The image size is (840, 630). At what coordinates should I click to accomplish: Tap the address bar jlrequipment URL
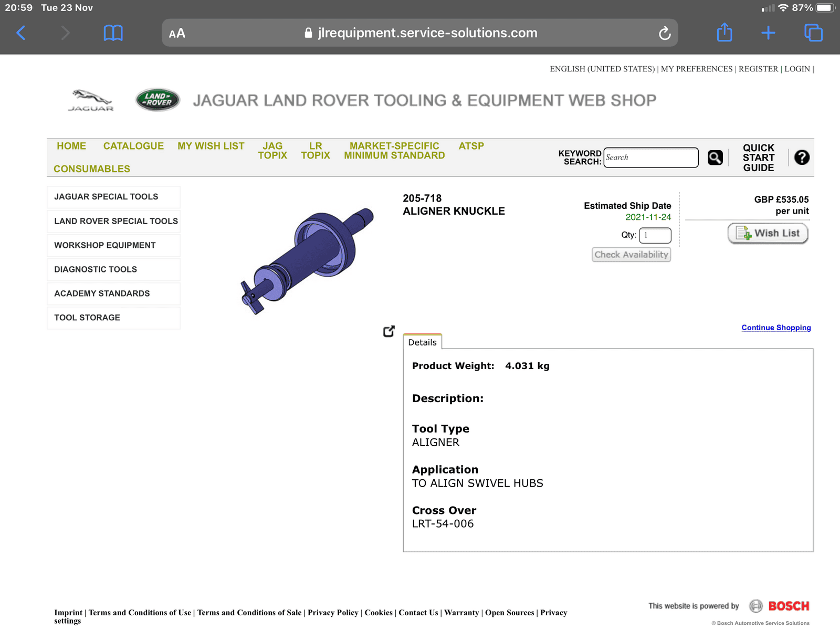coord(421,33)
